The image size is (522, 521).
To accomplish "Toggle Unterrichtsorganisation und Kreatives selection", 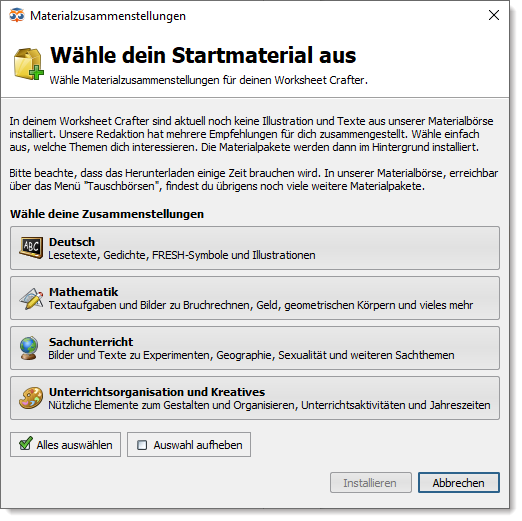I will tap(255, 398).
